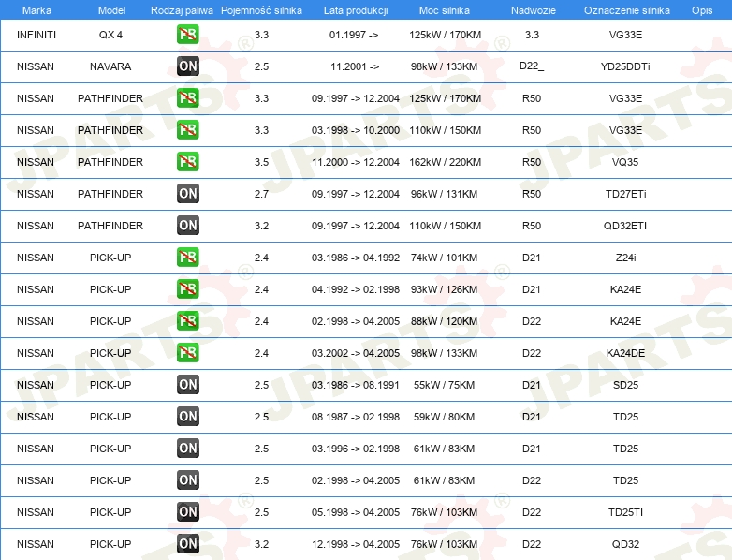Click production dates 11.2001 ->
The image size is (732, 560).
(355, 66)
